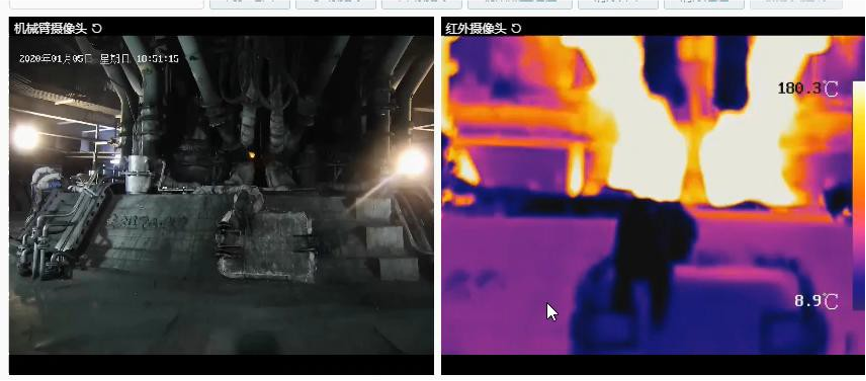Screen dimensions: 866x381
Task: Open the infrared thermal image view
Action: point(653,195)
